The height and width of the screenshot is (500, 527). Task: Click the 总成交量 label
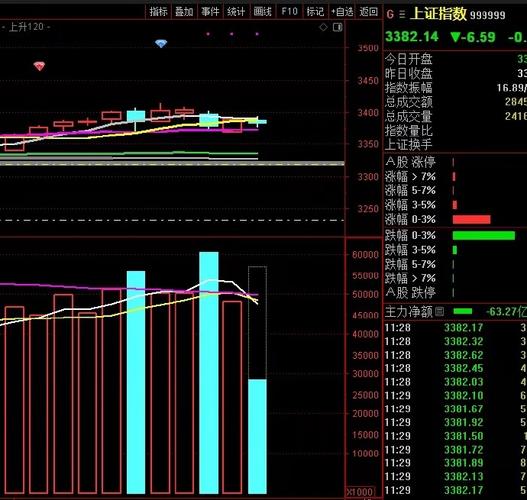[408, 116]
